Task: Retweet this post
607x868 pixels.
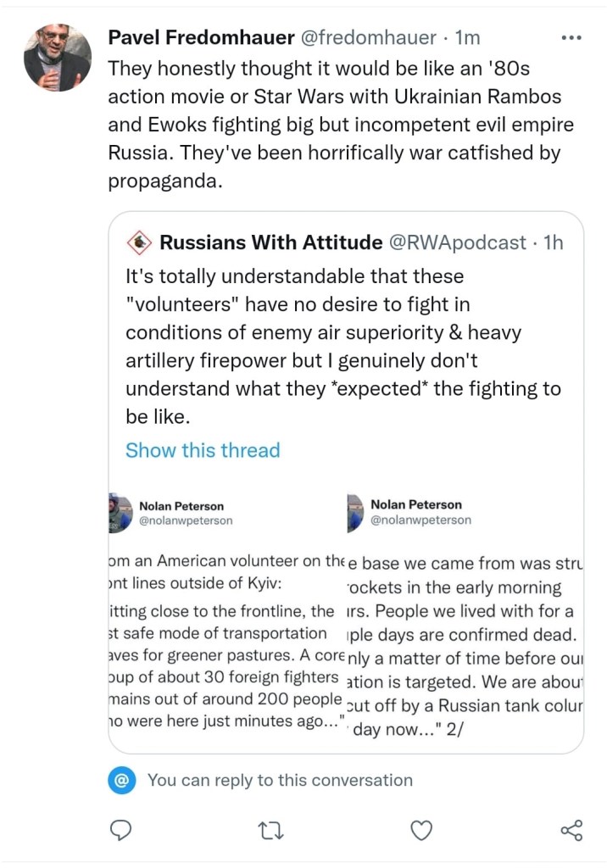Action: click(x=271, y=830)
